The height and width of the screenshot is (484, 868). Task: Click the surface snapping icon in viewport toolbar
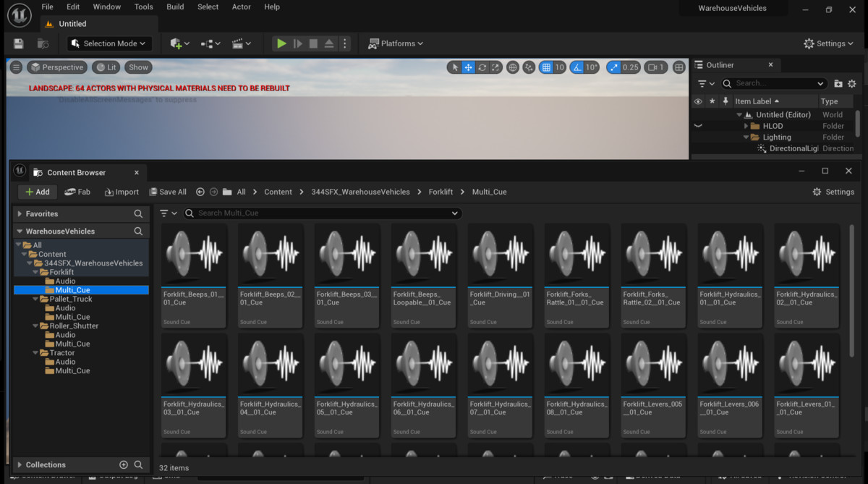529,67
